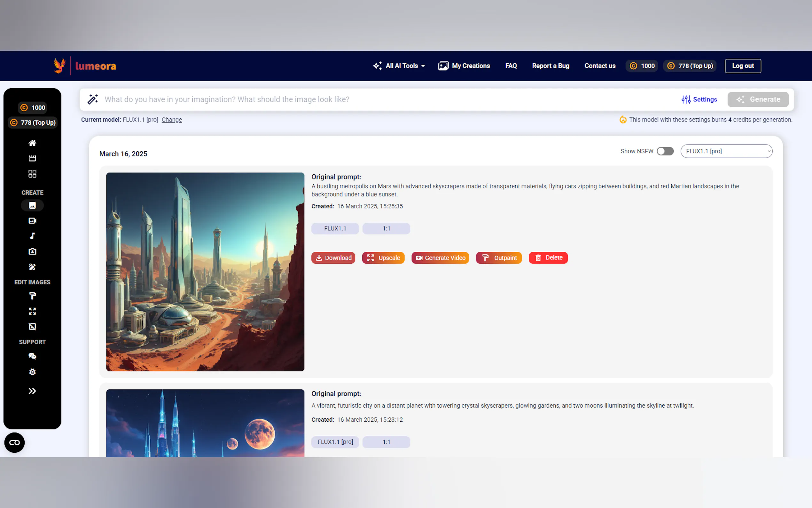This screenshot has width=812, height=508.
Task: Expand the sidebar with double chevron
Action: coord(32,391)
